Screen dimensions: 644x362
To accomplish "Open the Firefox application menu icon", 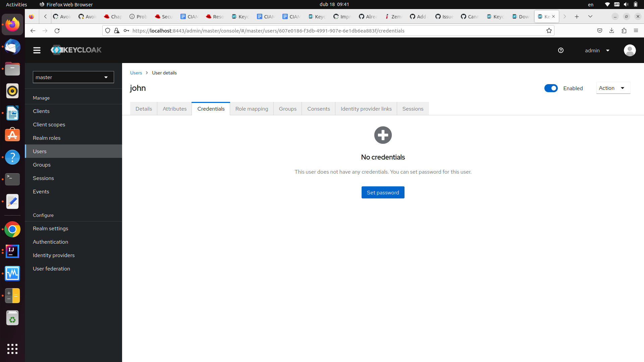I will [636, 31].
